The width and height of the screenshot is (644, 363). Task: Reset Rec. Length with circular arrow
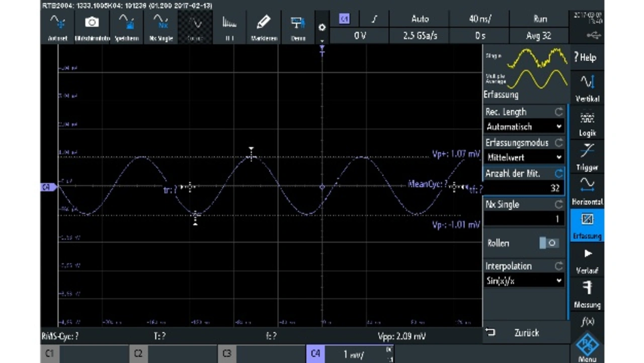point(558,112)
